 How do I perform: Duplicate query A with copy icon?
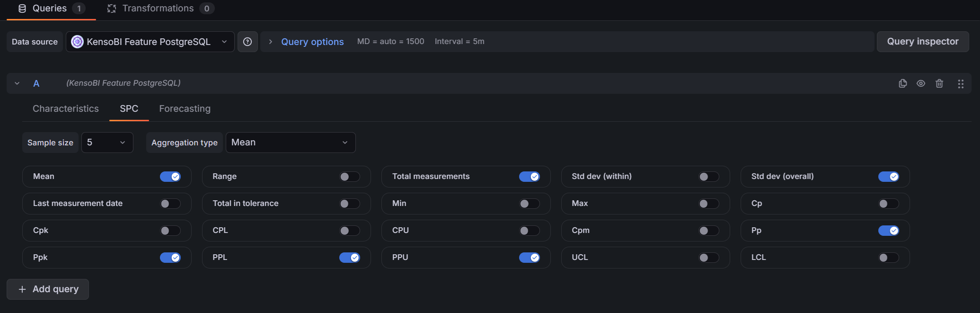click(903, 83)
